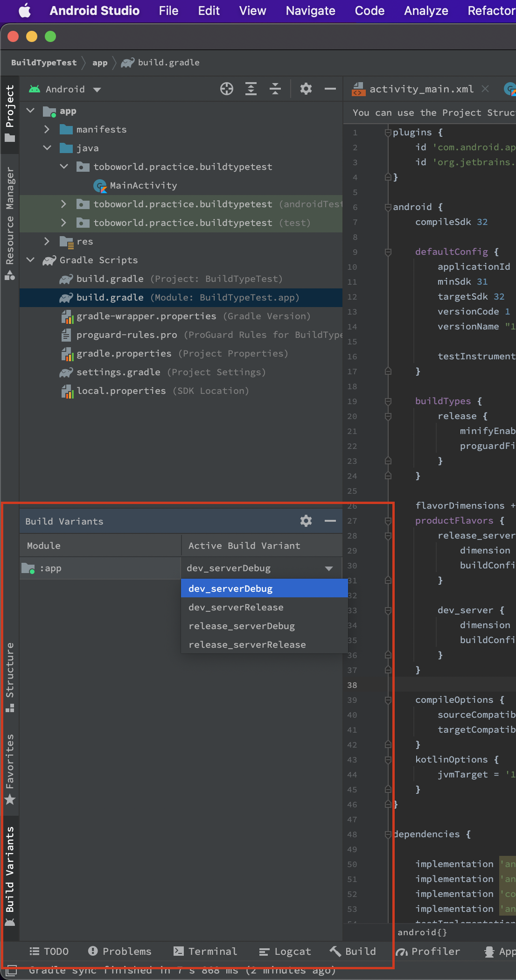Viewport: 516px width, 980px height.
Task: Collapse the Gradle Scripts node
Action: point(31,260)
